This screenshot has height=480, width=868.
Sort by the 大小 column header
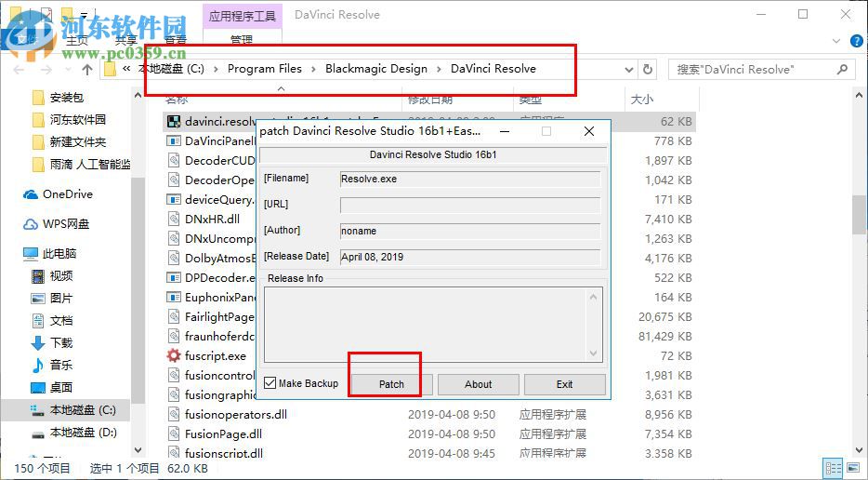(642, 100)
